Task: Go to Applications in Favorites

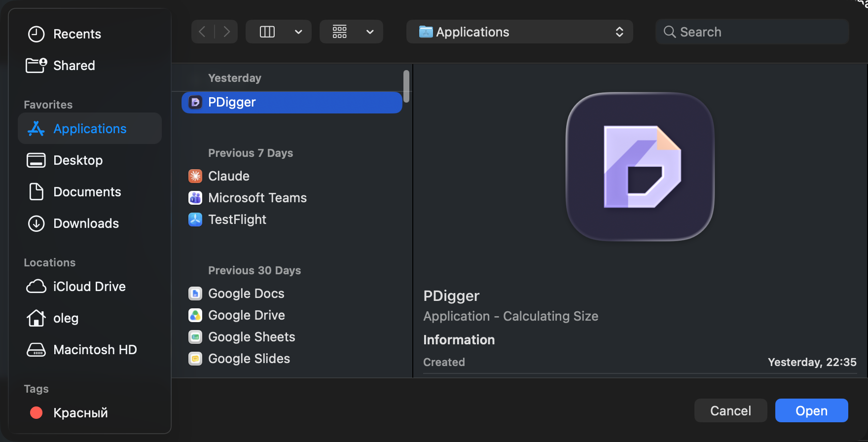Action: click(90, 129)
